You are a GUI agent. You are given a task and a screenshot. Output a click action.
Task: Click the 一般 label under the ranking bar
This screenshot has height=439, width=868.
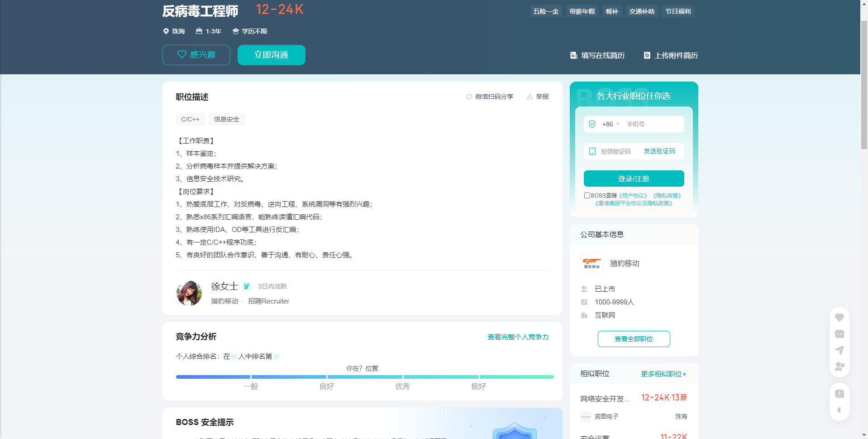[251, 386]
